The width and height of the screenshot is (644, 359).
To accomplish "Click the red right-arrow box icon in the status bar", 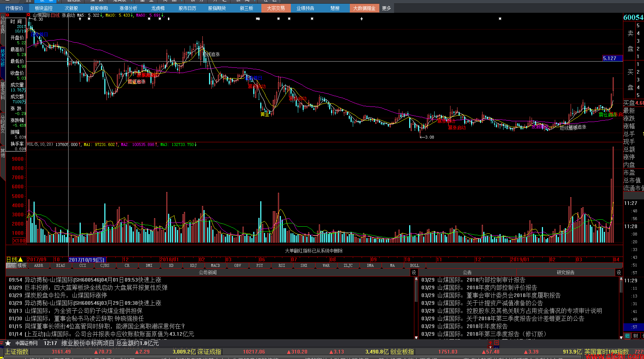I will click(x=497, y=343).
